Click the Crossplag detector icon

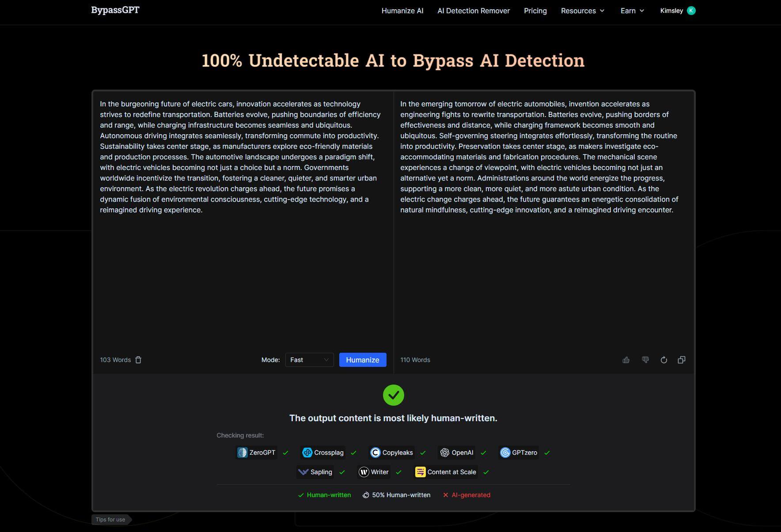pos(307,453)
